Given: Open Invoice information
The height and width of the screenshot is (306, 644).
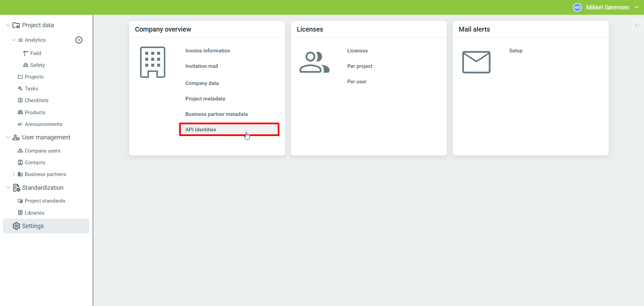Looking at the screenshot, I should coord(208,51).
